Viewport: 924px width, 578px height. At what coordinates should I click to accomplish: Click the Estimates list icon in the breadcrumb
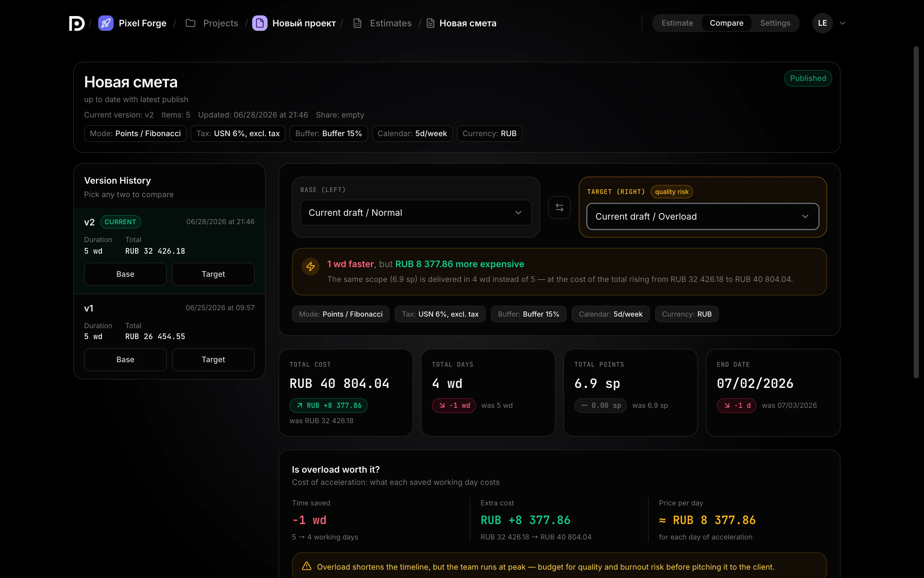[x=357, y=23]
